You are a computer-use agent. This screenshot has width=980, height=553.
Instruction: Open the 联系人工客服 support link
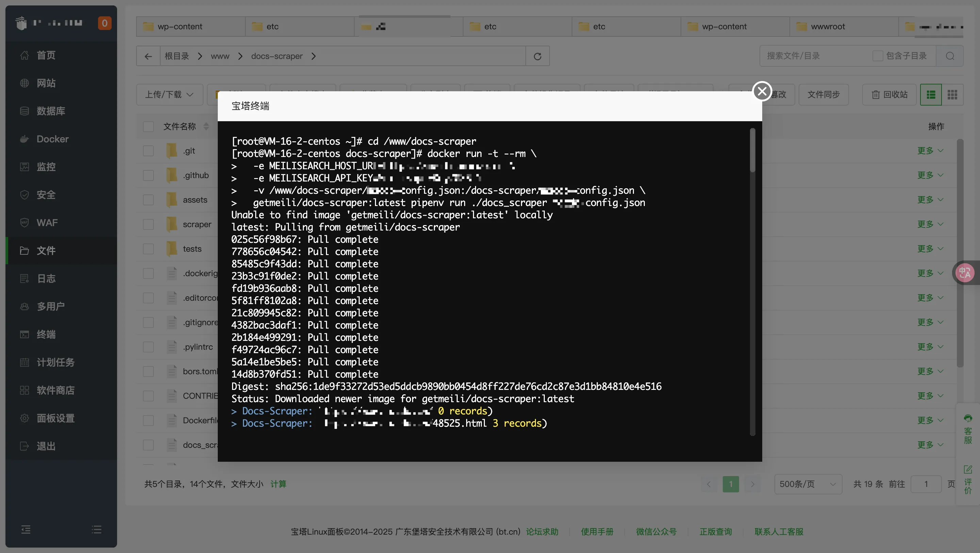(x=779, y=532)
